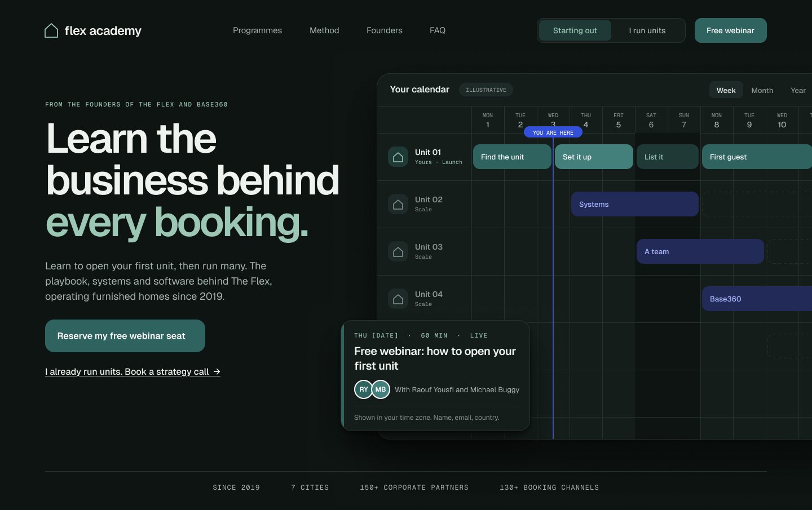Click the FRI 5 date header
Screen dimensions: 812x510
[x=619, y=120]
